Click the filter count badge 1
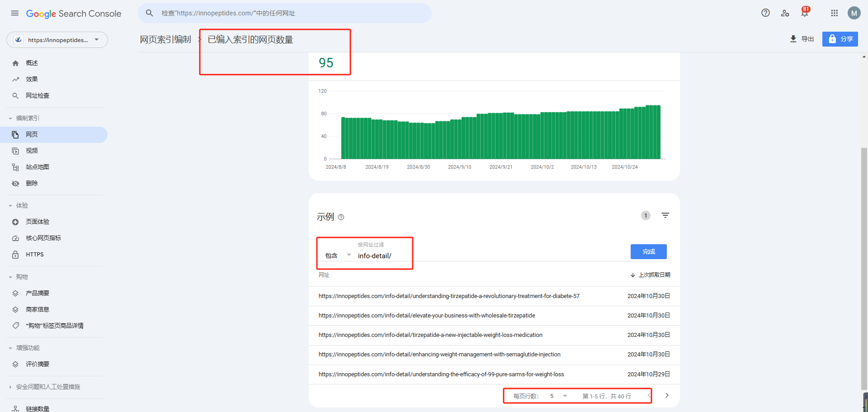This screenshot has width=868, height=412. click(646, 216)
